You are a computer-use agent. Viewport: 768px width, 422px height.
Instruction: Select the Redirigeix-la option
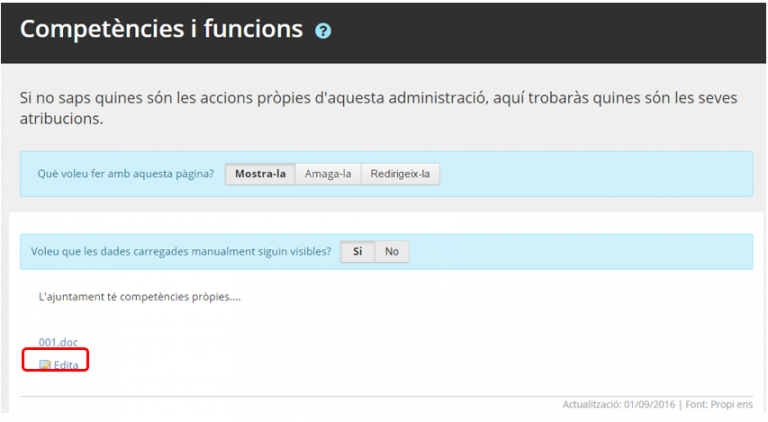[x=400, y=174]
